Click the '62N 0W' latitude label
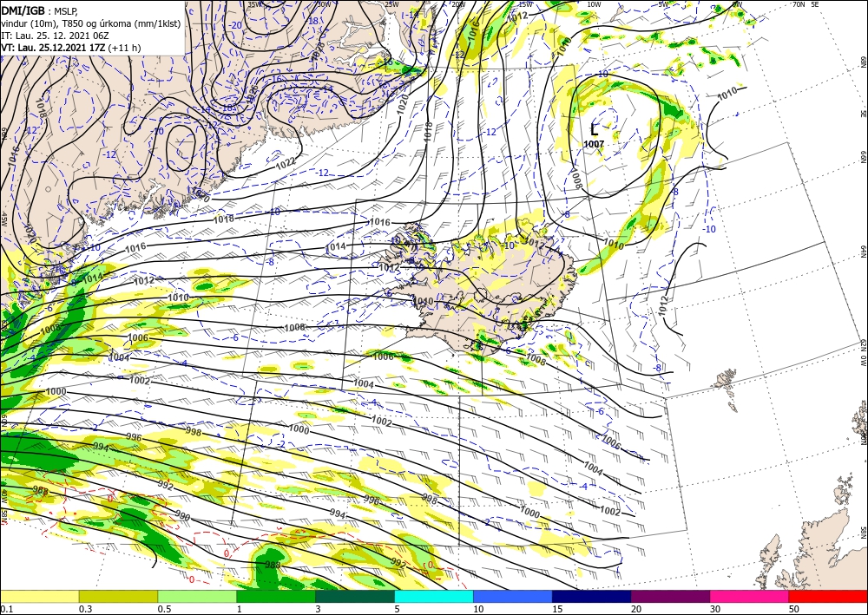The height and width of the screenshot is (615, 868). [863, 353]
